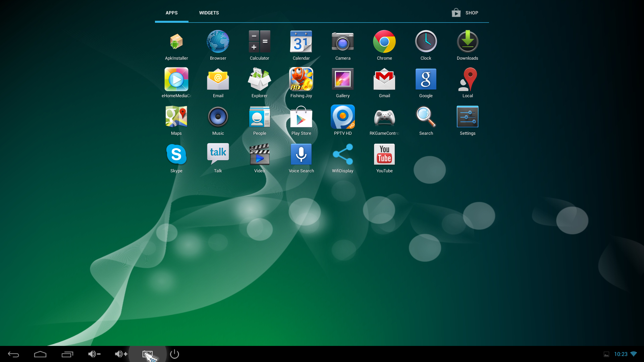Image resolution: width=644 pixels, height=362 pixels.
Task: Open the Play Store app
Action: coord(301,117)
